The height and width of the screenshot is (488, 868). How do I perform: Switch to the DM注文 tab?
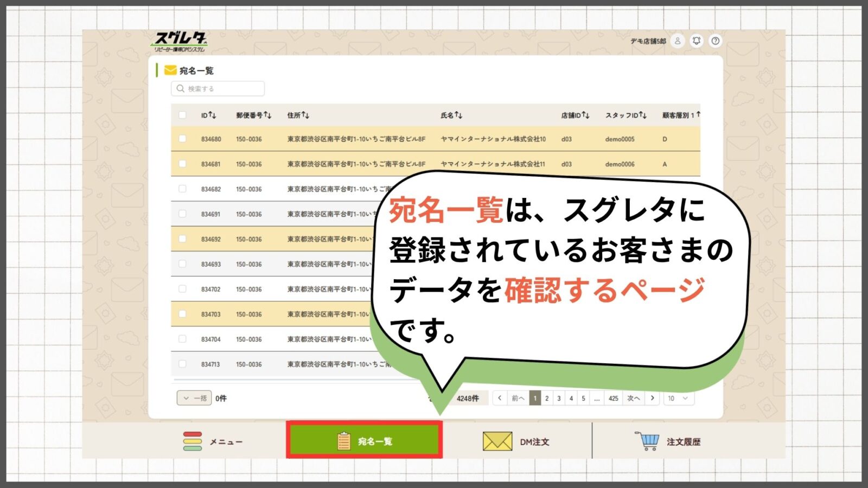click(516, 441)
